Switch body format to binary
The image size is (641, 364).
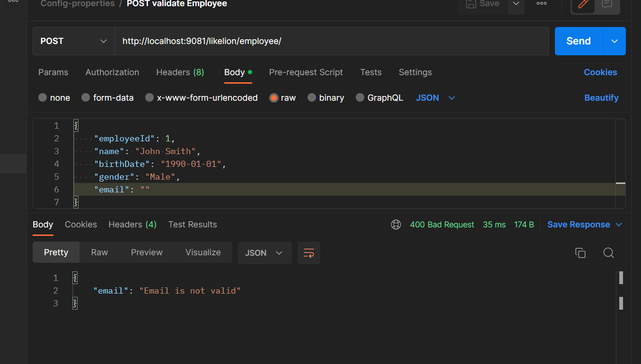325,97
